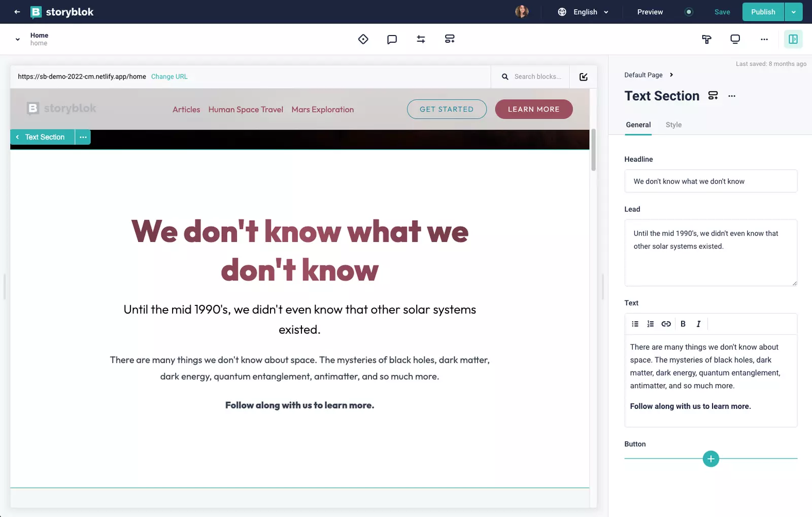Apply italic formatting in Text editor
The image size is (812, 517).
click(x=698, y=324)
